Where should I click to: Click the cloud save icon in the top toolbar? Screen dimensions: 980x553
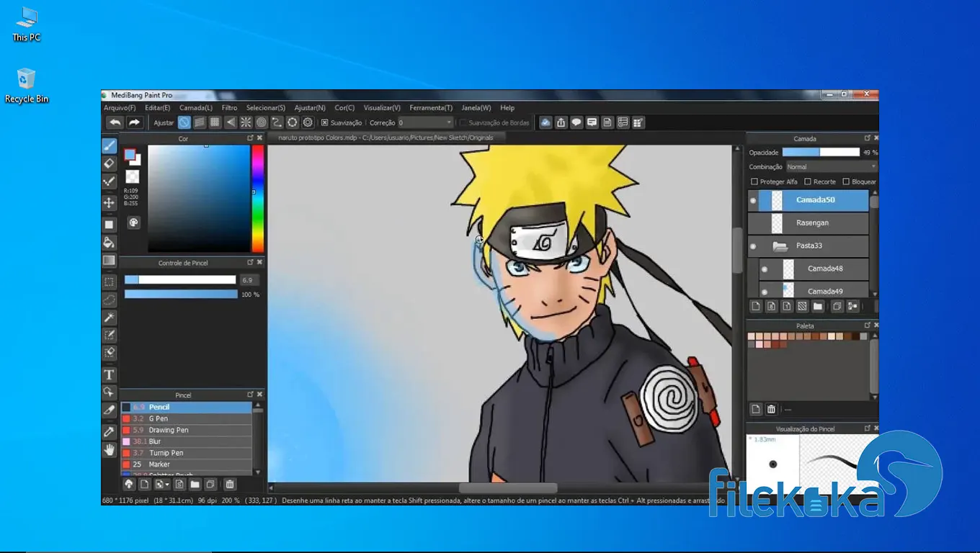[545, 122]
